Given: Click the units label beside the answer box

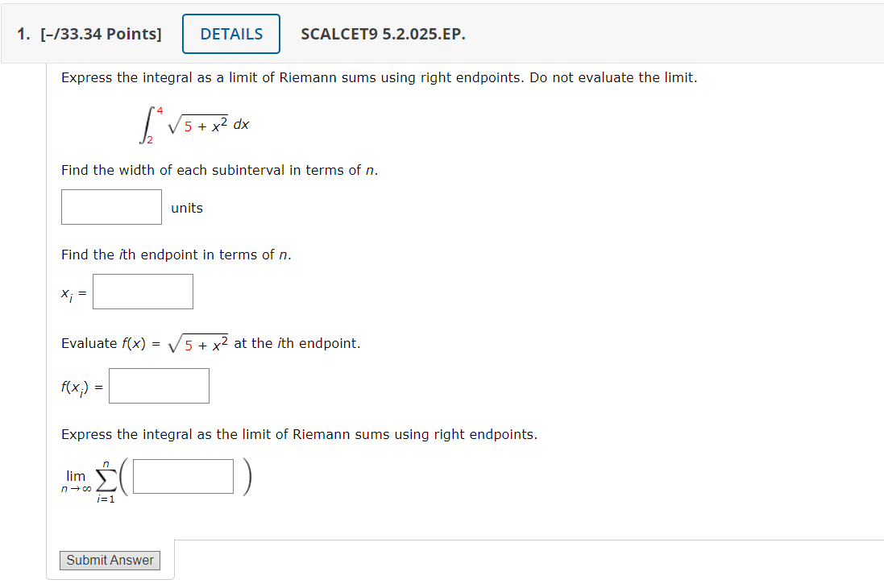Looking at the screenshot, I should pyautogui.click(x=186, y=208).
